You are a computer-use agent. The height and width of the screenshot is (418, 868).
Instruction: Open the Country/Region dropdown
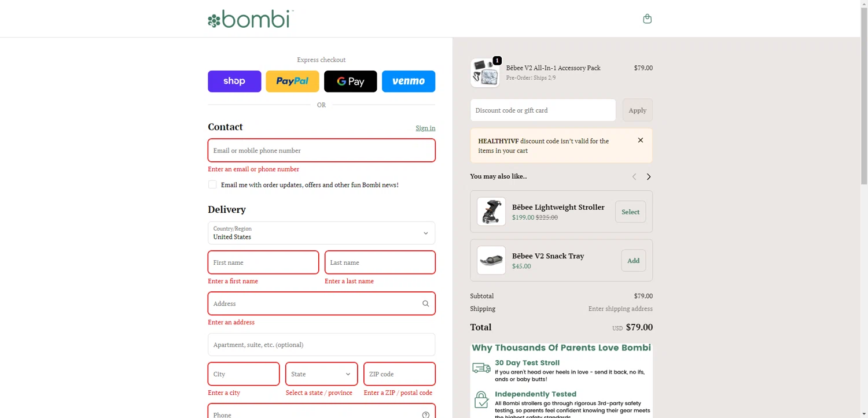coord(321,233)
